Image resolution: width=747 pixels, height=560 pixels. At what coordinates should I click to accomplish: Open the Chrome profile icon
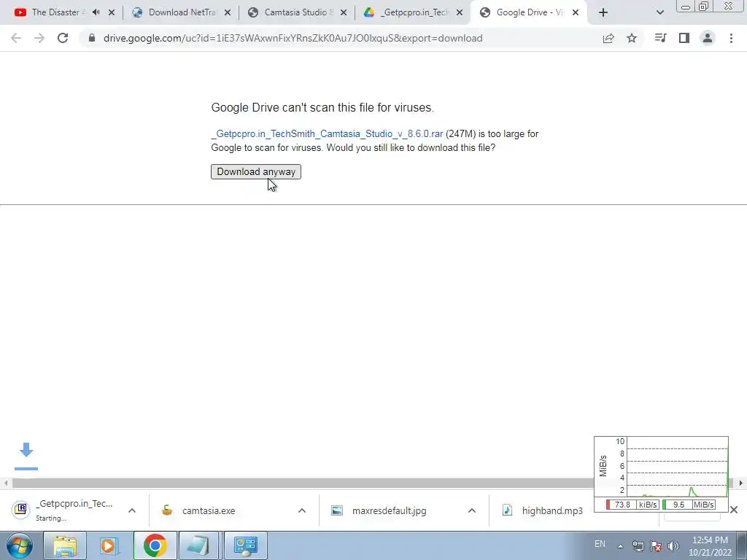pos(708,38)
